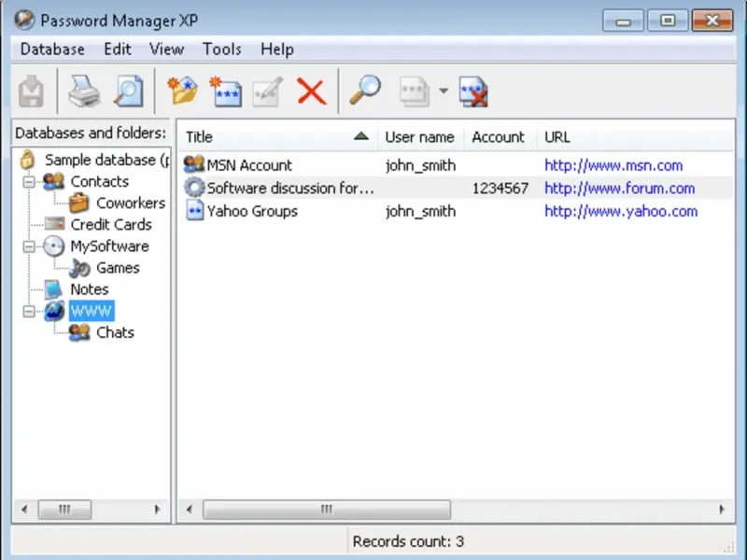Open the copy password dropdown arrow
Image resolution: width=747 pixels, height=560 pixels.
(444, 91)
